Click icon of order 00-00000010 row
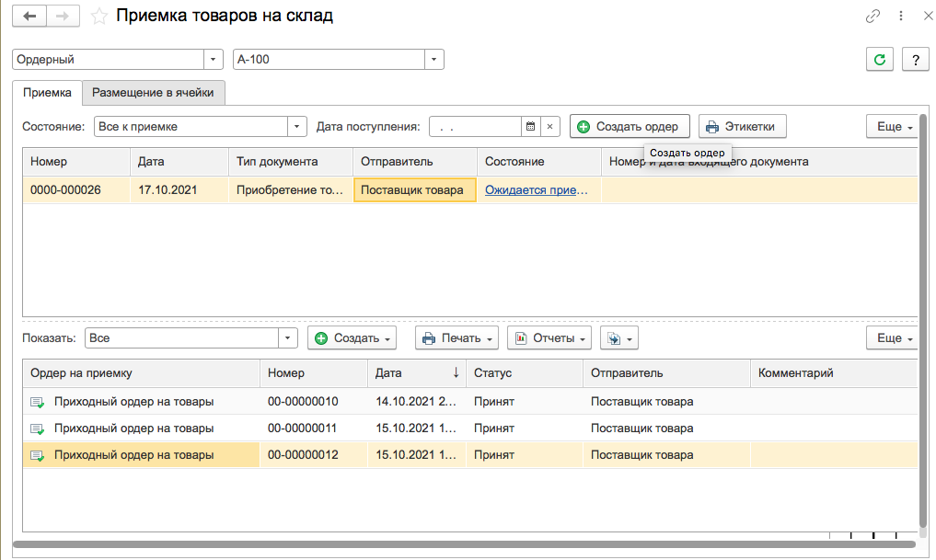 37,403
